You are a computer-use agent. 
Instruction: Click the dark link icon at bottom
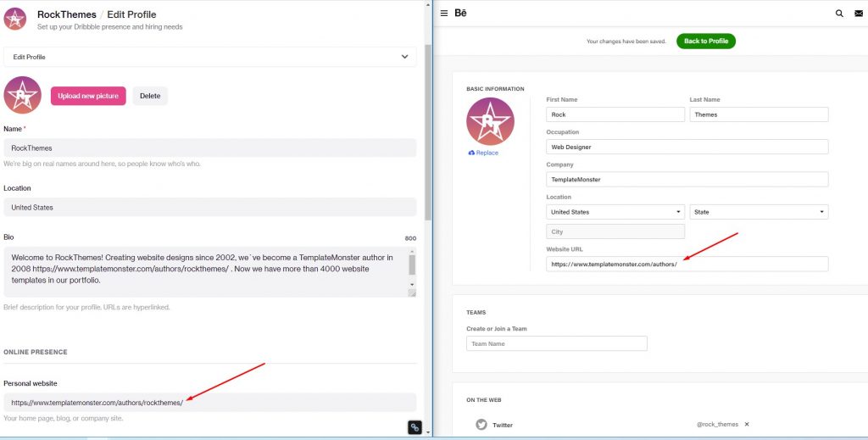click(415, 427)
